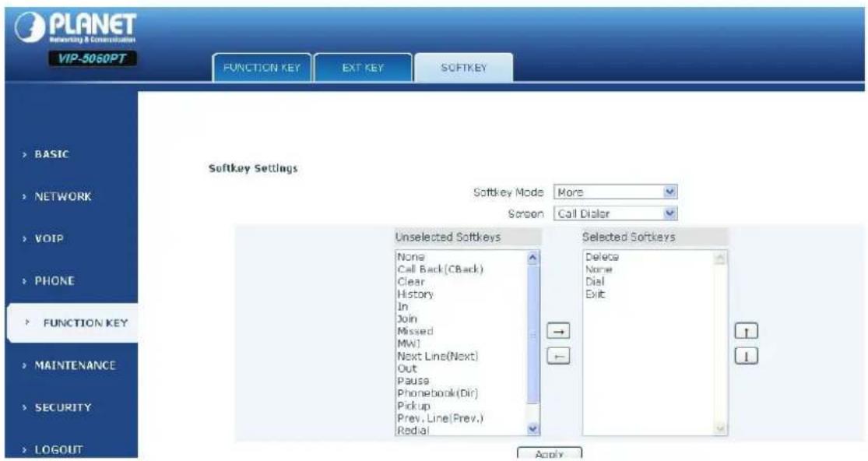Select Pickup softkey entry
The height and width of the screenshot is (461, 868).
click(x=413, y=405)
